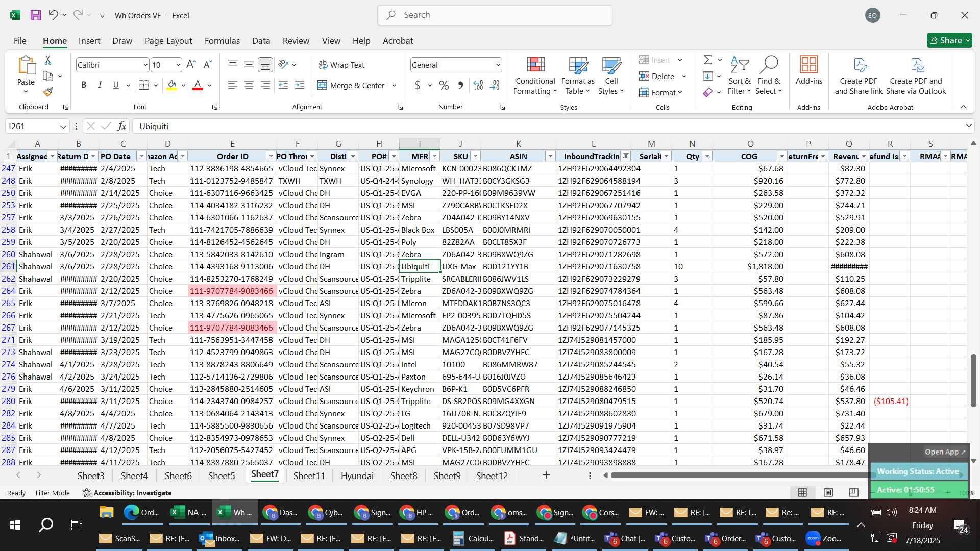Click the Decrease Decimal icon
The image size is (980, 551).
pyautogui.click(x=495, y=85)
